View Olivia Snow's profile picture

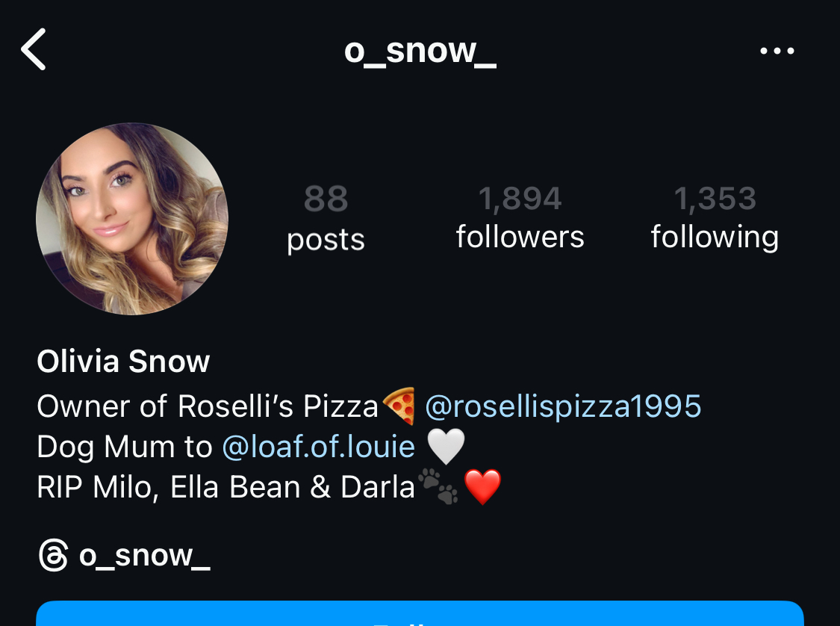[132, 219]
